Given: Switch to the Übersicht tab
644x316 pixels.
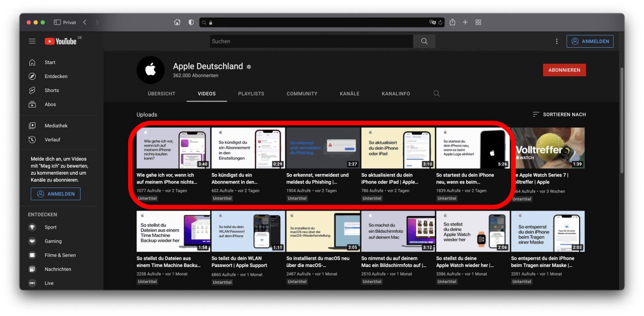Looking at the screenshot, I should 161,94.
